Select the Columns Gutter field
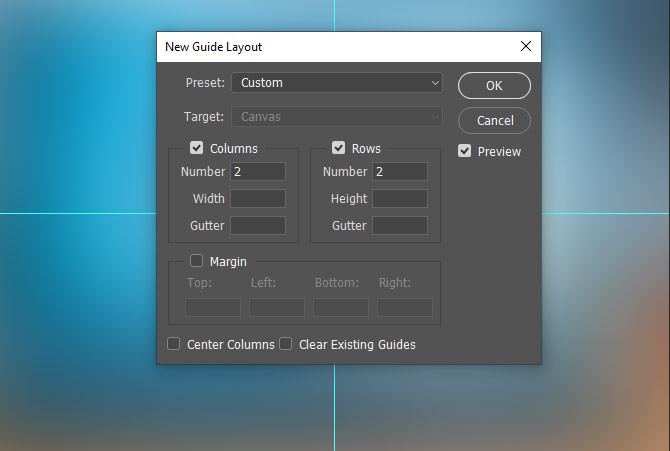Image resolution: width=670 pixels, height=451 pixels. pos(258,226)
